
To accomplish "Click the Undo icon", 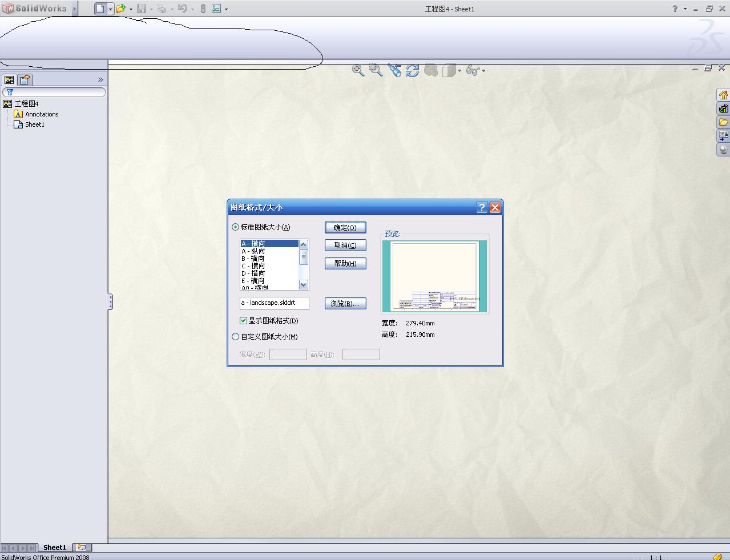I will click(x=183, y=9).
